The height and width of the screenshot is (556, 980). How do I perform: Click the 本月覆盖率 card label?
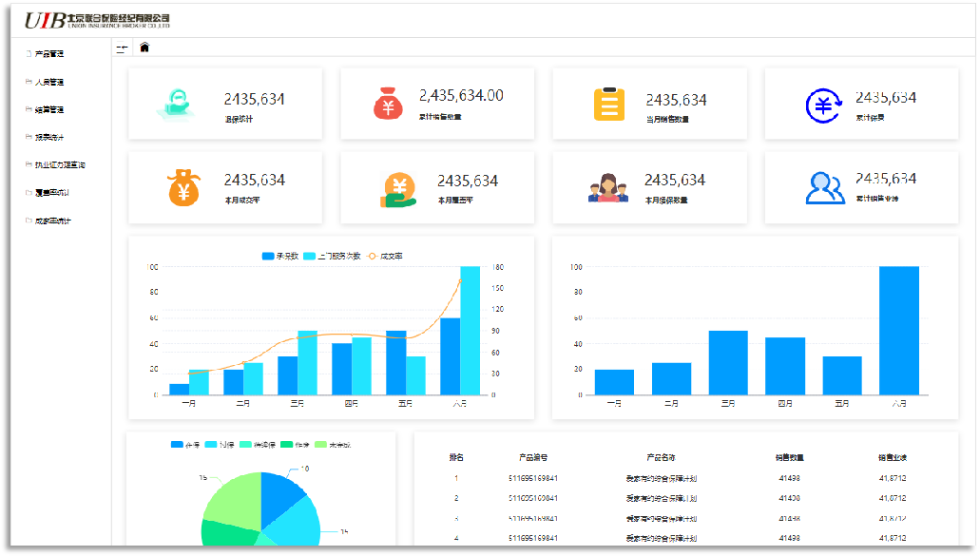coord(455,201)
